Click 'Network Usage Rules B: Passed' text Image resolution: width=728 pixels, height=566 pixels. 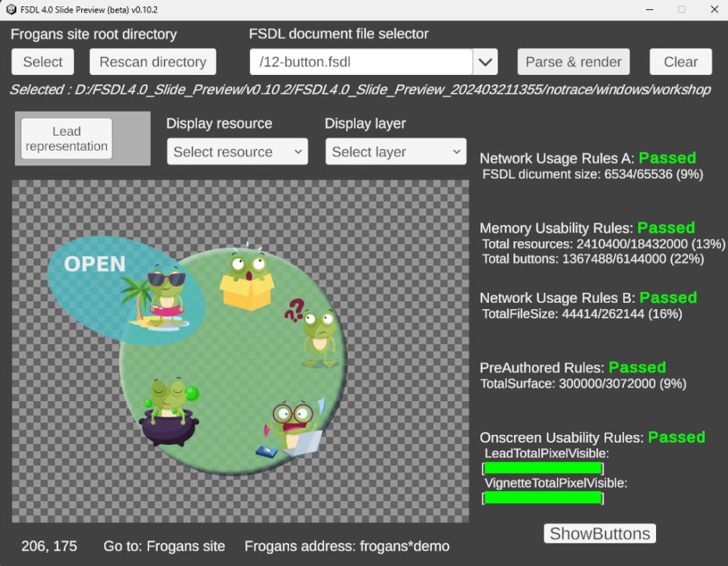point(588,297)
